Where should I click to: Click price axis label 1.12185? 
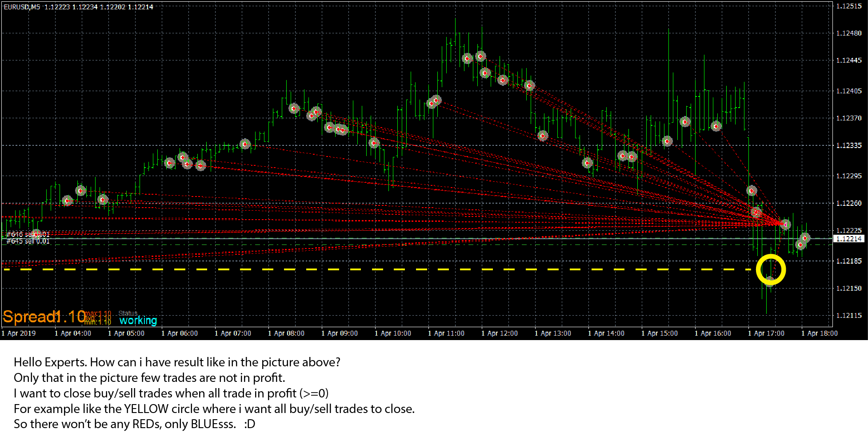click(x=849, y=261)
